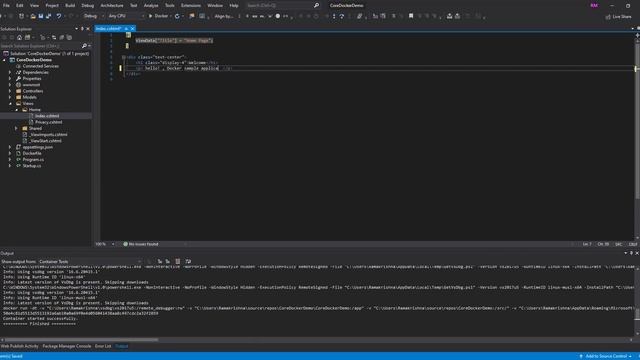The image size is (640, 360).
Task: Click Add to Source Control
Action: [606, 356]
